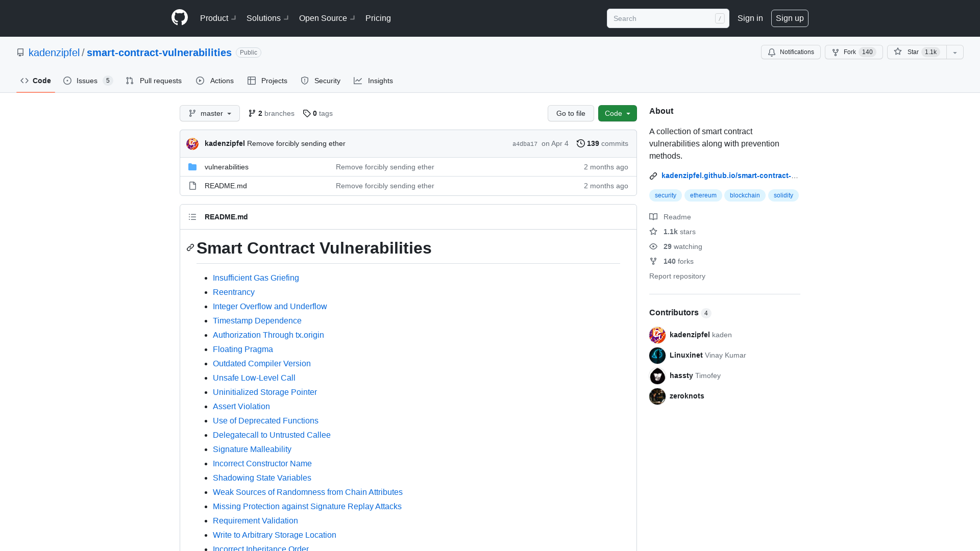Viewport: 980px width, 551px height.
Task: Click the Pull requests branch icon
Action: tap(130, 81)
